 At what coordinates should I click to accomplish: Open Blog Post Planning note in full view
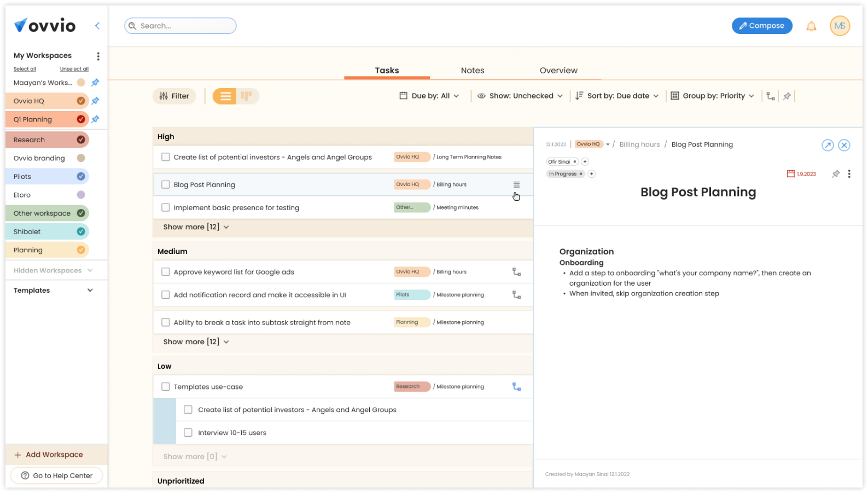pos(828,145)
